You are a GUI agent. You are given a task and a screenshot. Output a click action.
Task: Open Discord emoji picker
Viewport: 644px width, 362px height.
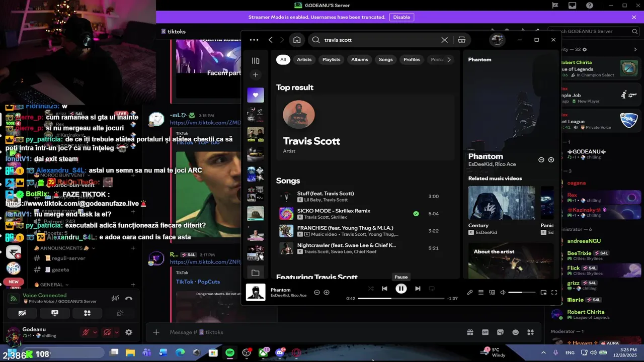[516, 332]
